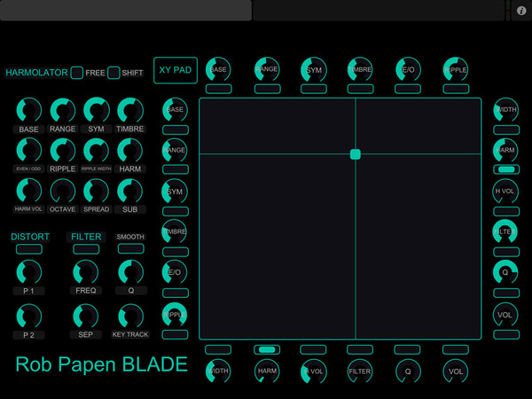Click E/O knob in row above XY pad
The width and height of the screenshot is (532, 399).
[408, 69]
